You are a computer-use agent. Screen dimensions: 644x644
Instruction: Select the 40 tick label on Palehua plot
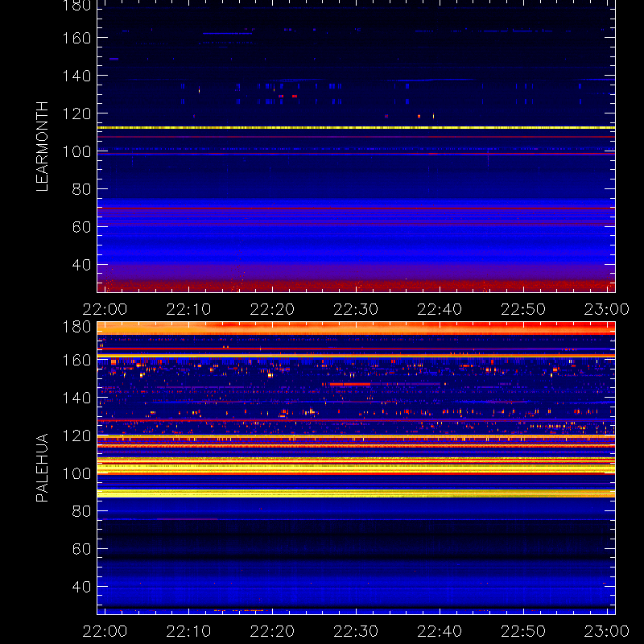click(x=81, y=587)
